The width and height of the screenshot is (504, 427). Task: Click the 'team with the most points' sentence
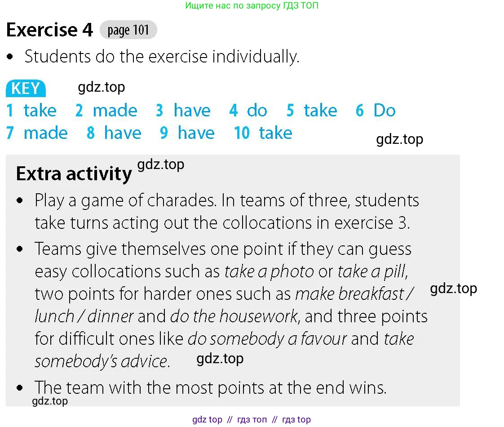point(211,387)
